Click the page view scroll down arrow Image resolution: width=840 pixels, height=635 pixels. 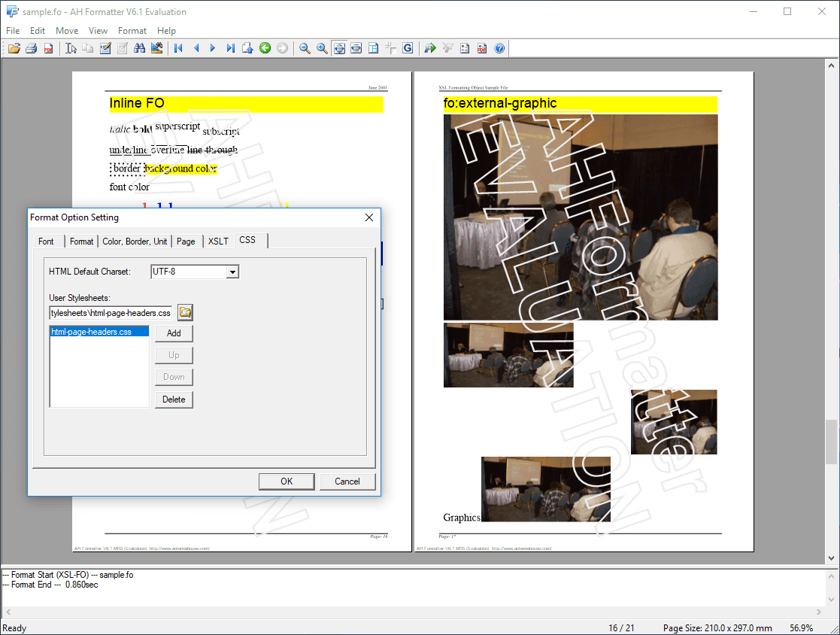point(832,558)
